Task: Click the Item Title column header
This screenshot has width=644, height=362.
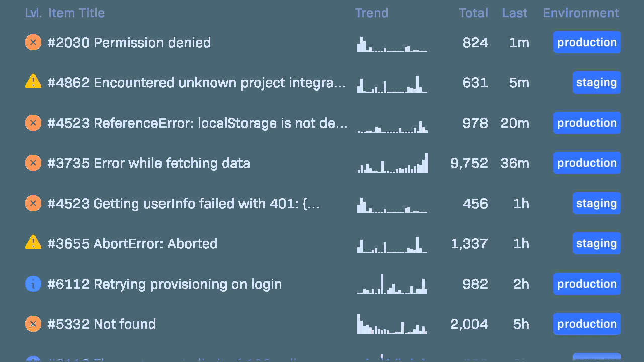Action: pos(76,13)
